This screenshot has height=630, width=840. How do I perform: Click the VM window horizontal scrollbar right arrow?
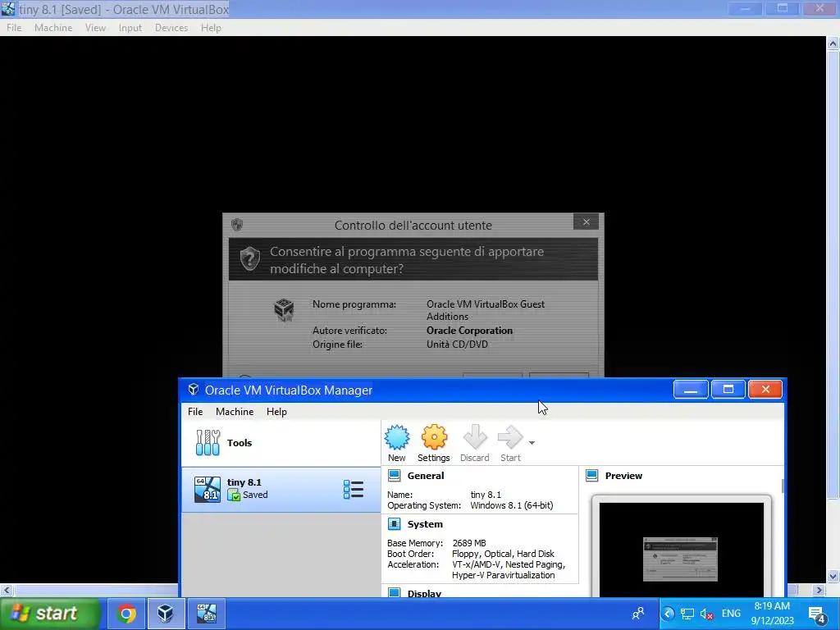coord(819,590)
